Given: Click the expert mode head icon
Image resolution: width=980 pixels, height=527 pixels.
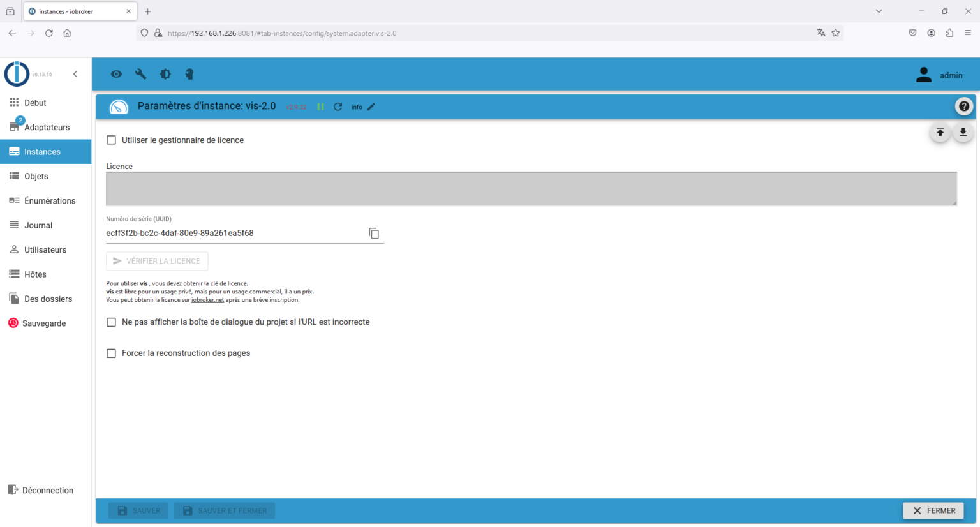Looking at the screenshot, I should (189, 74).
